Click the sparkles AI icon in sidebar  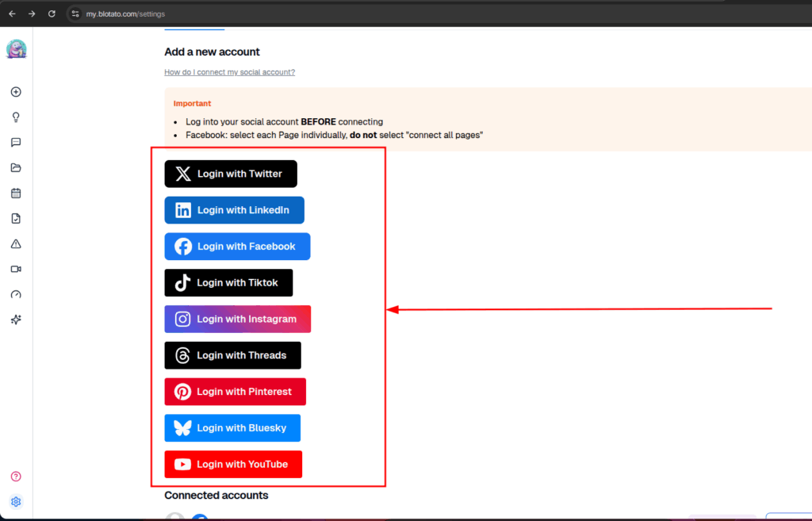(16, 320)
